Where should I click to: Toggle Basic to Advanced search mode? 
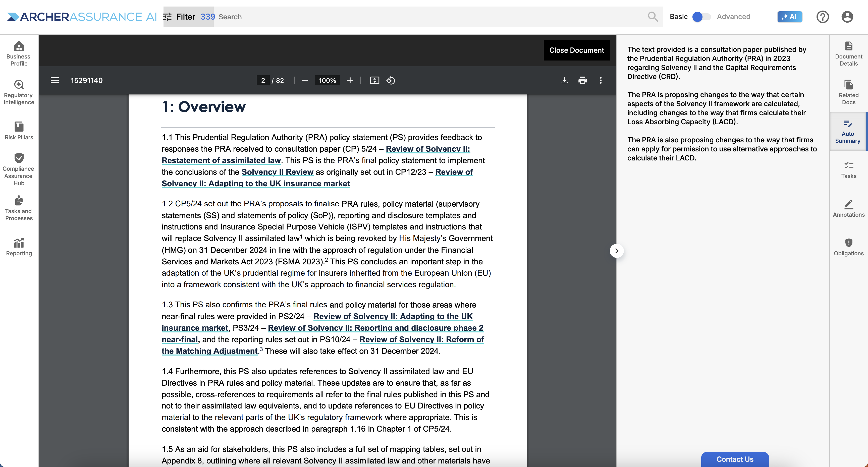(701, 17)
